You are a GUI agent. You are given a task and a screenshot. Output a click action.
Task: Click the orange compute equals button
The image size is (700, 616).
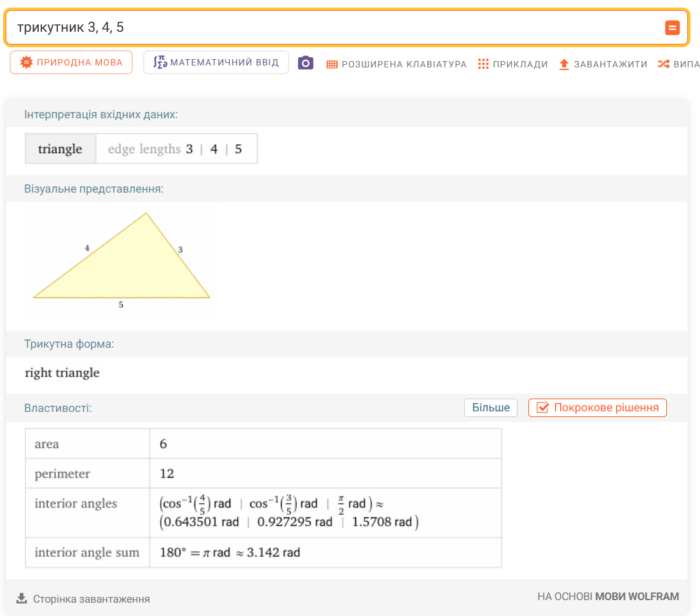672,28
